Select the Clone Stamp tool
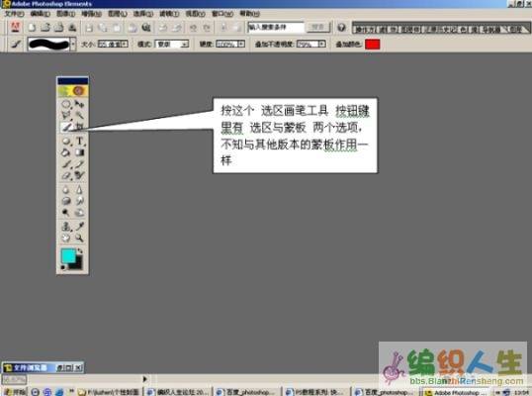The image size is (532, 396). coord(66,226)
